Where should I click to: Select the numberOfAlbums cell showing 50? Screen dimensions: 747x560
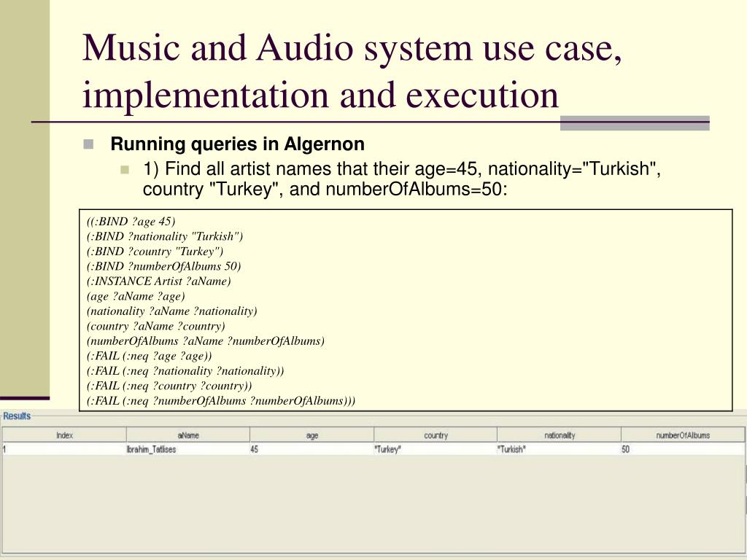(683, 449)
